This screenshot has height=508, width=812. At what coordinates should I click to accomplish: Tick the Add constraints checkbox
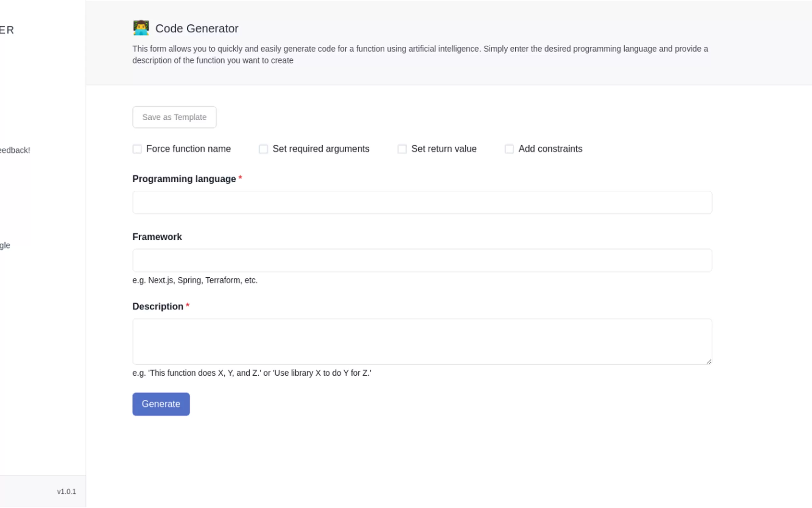(509, 149)
